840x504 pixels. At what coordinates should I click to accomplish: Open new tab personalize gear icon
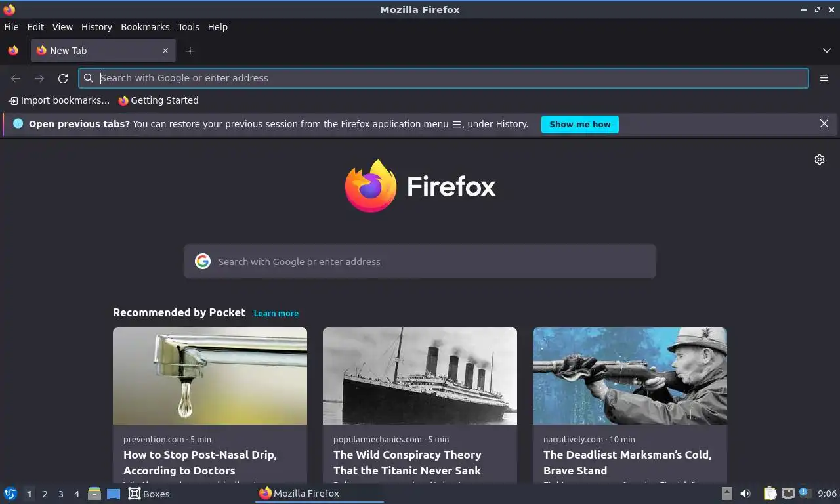point(820,159)
